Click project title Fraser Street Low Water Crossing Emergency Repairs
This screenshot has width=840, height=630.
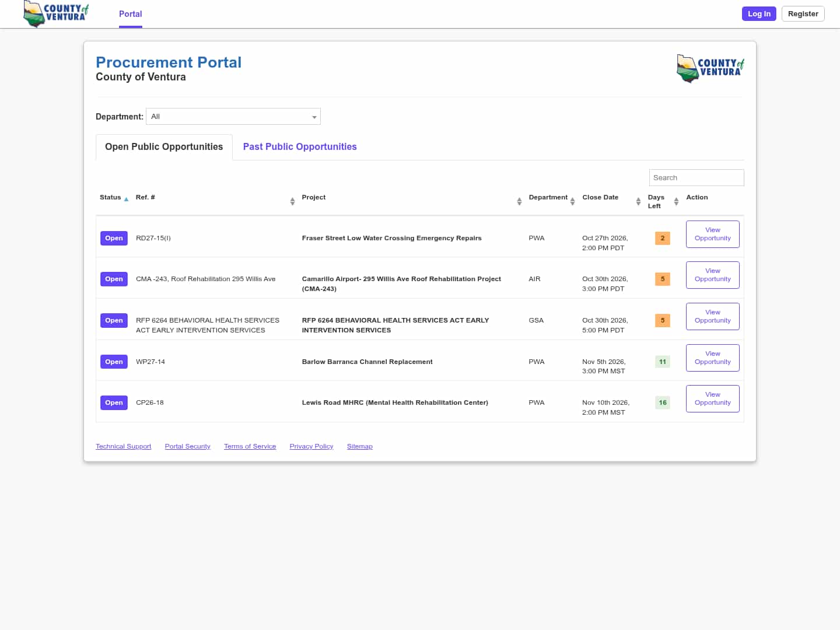coord(391,238)
